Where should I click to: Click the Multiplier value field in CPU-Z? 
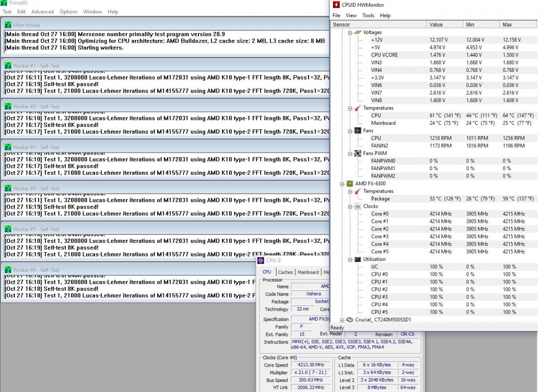click(311, 372)
